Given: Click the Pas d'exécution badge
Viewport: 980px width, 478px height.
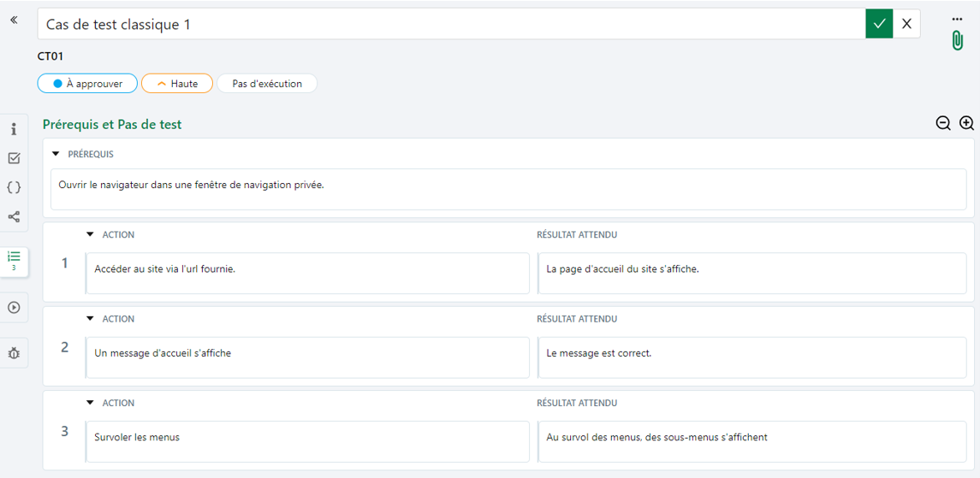Looking at the screenshot, I should click(267, 84).
